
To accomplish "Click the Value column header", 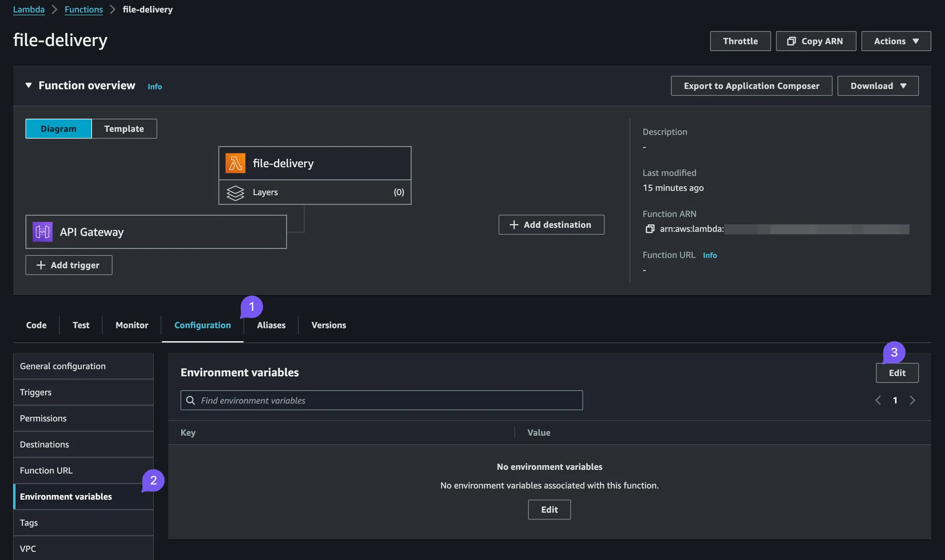I will pyautogui.click(x=539, y=433).
